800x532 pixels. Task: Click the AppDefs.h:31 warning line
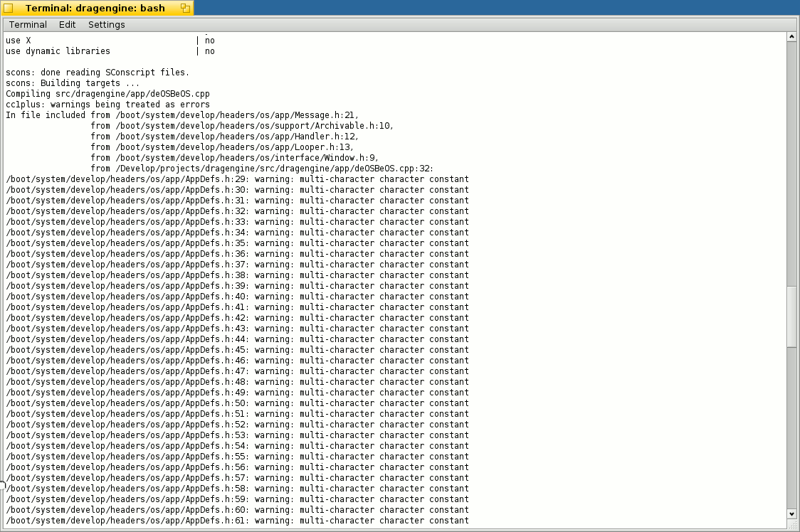237,201
